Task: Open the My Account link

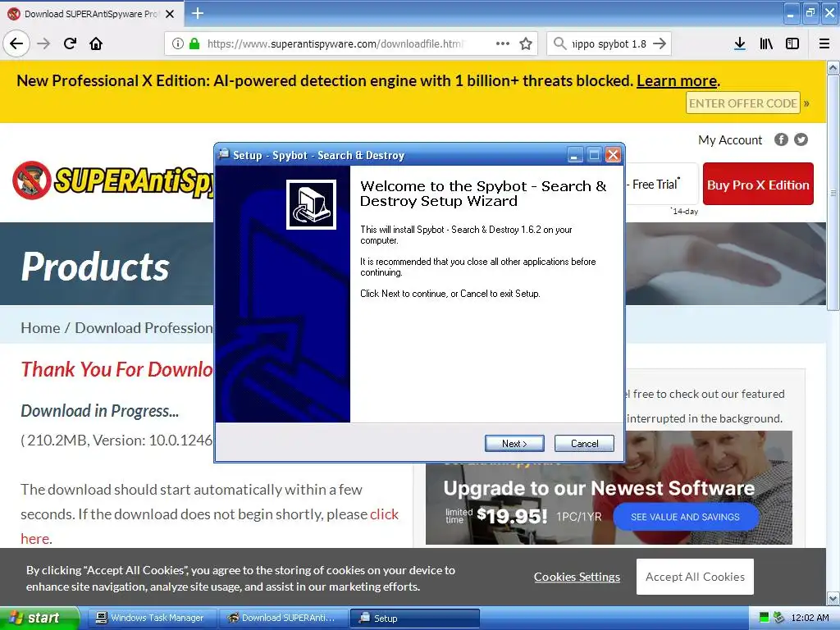Action: click(729, 139)
